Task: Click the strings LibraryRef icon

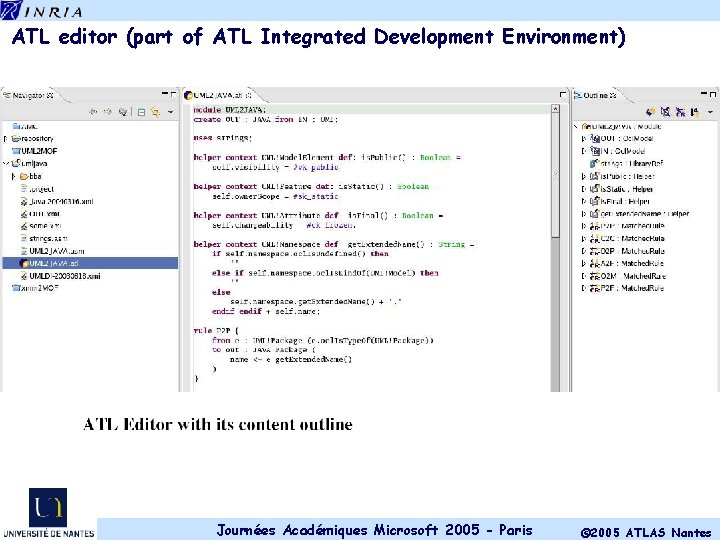Action: pyautogui.click(x=595, y=163)
